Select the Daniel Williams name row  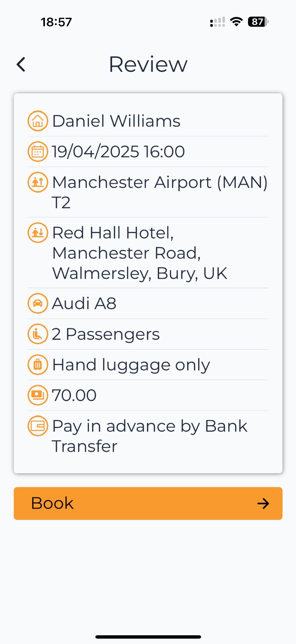[116, 121]
